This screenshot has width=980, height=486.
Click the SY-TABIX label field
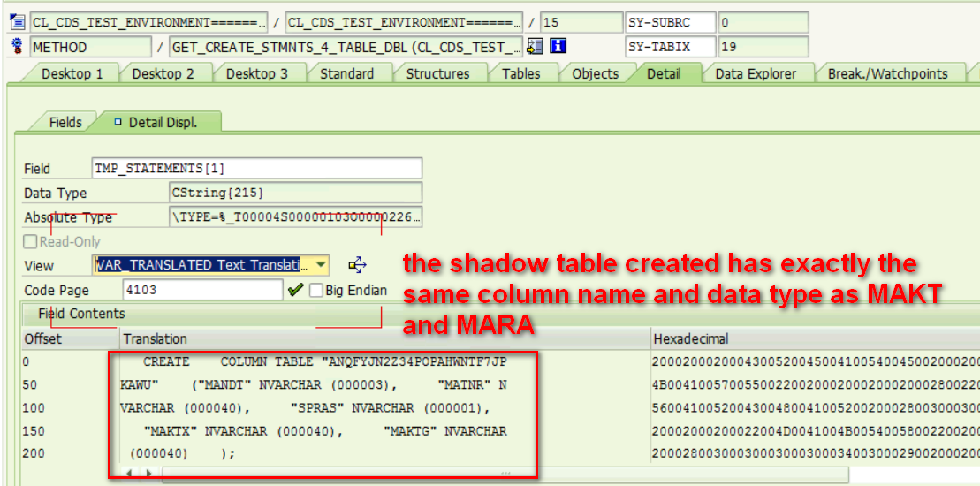coord(670,46)
